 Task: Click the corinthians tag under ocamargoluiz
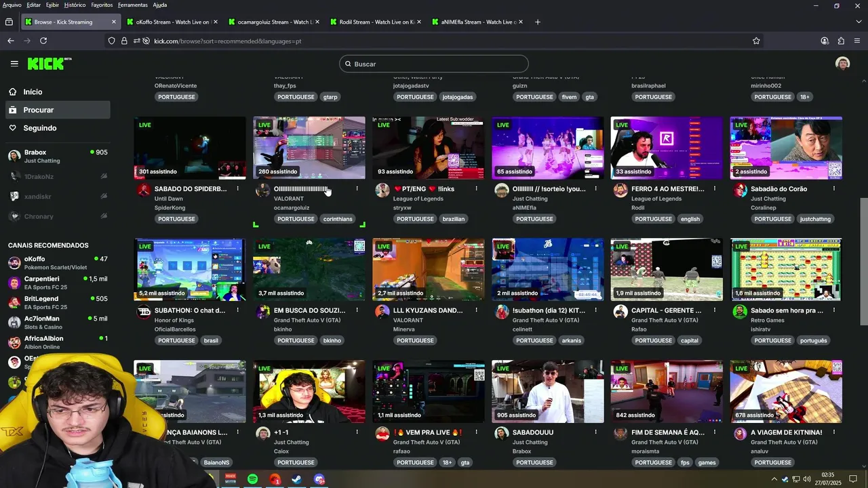click(x=338, y=219)
